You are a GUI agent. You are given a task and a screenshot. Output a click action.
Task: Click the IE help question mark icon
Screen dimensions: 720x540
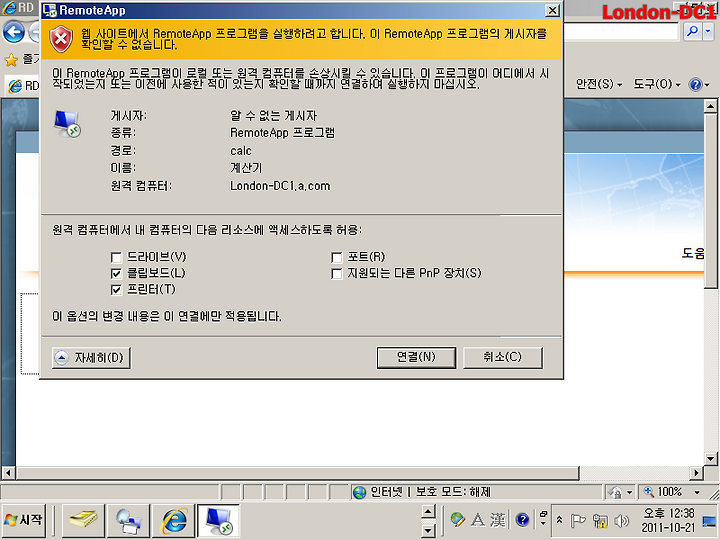[x=696, y=84]
